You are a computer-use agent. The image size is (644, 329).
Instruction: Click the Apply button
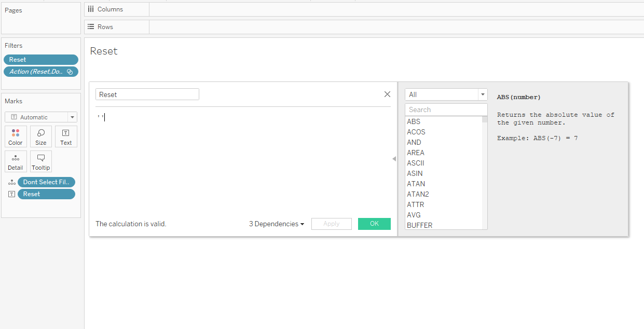point(332,224)
